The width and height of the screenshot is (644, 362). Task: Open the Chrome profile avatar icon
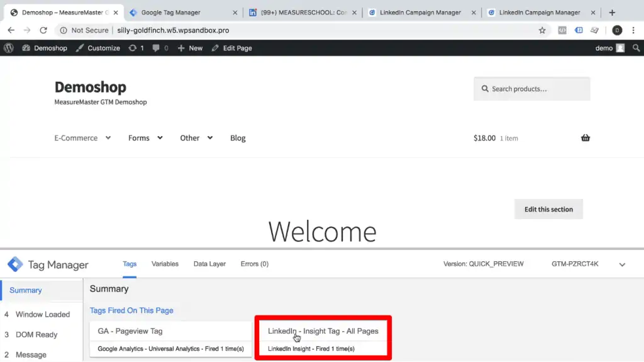[617, 30]
